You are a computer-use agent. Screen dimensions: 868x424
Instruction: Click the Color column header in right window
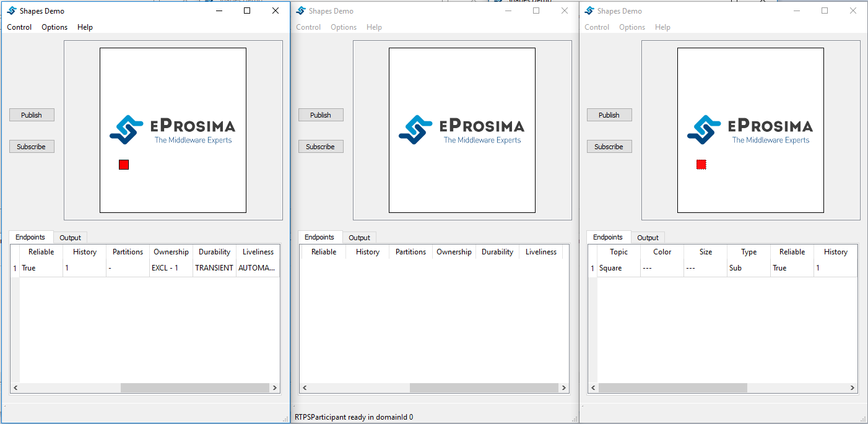(662, 252)
